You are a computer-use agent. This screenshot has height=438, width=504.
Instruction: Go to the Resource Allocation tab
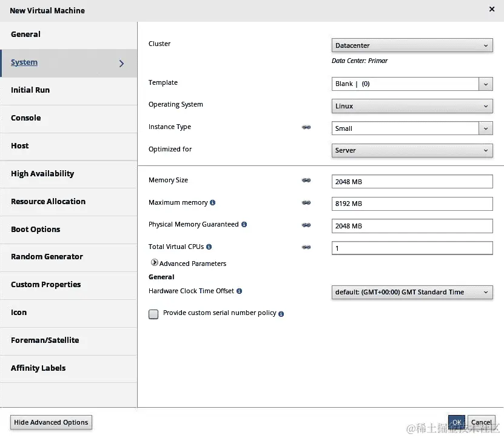click(x=48, y=202)
